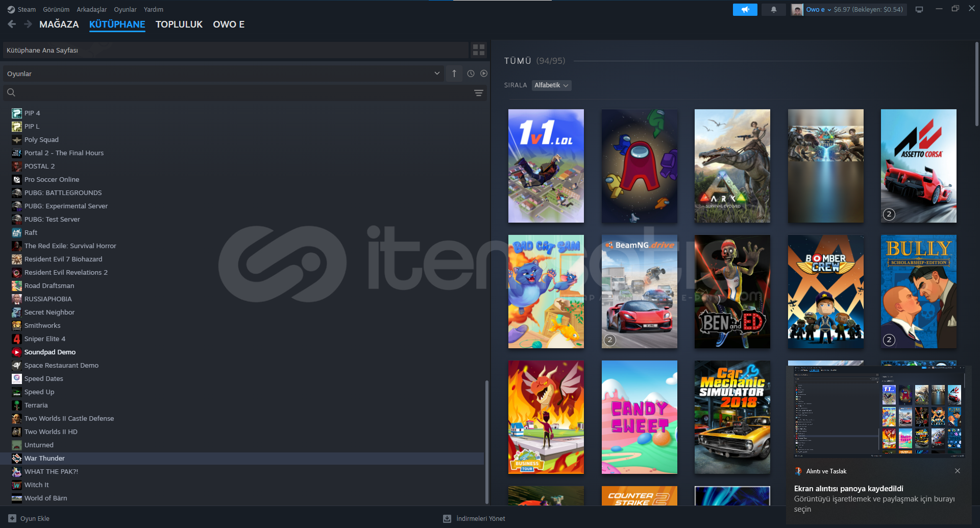Click İndirmeleri Yönet link
Image resolution: width=980 pixels, height=528 pixels.
(x=480, y=518)
